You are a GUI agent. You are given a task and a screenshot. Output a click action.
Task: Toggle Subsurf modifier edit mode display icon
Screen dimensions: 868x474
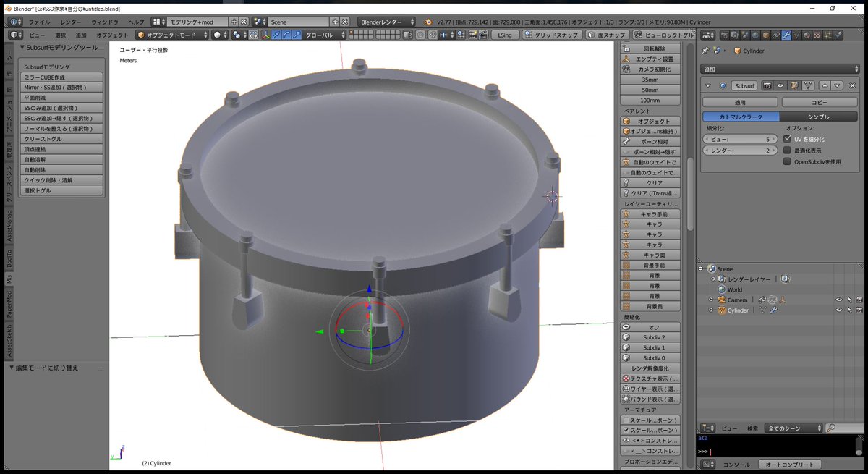pos(794,85)
